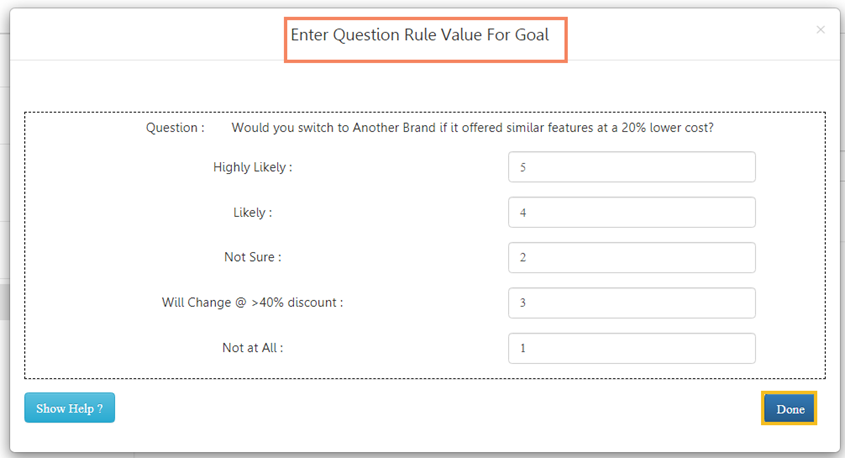
Task: Focus the Not at All value field
Action: 631,347
